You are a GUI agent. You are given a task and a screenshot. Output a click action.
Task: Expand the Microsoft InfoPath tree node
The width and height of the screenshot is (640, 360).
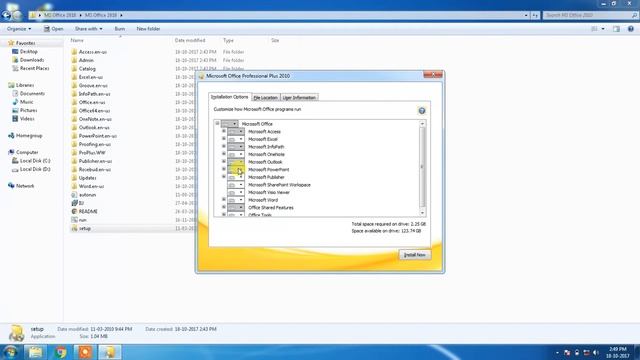coord(224,147)
